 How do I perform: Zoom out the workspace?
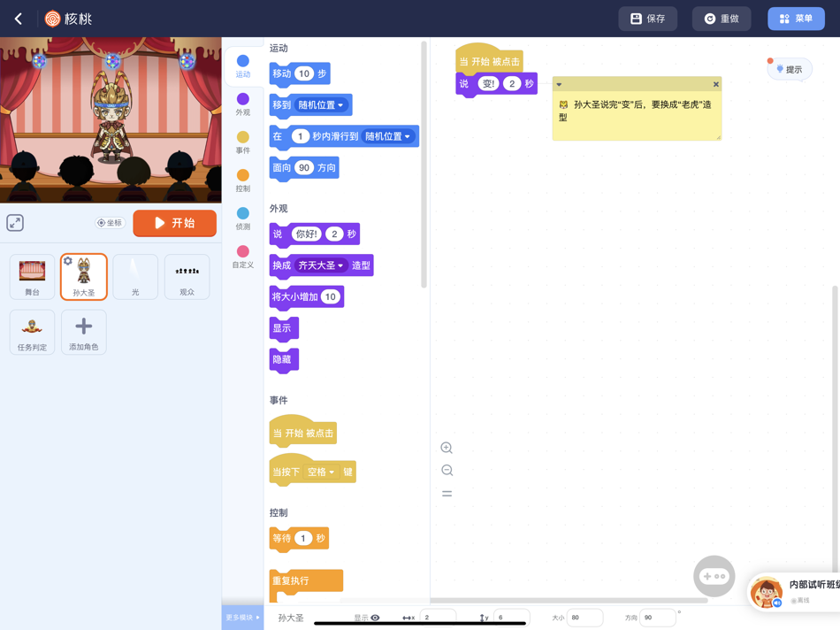pyautogui.click(x=447, y=470)
